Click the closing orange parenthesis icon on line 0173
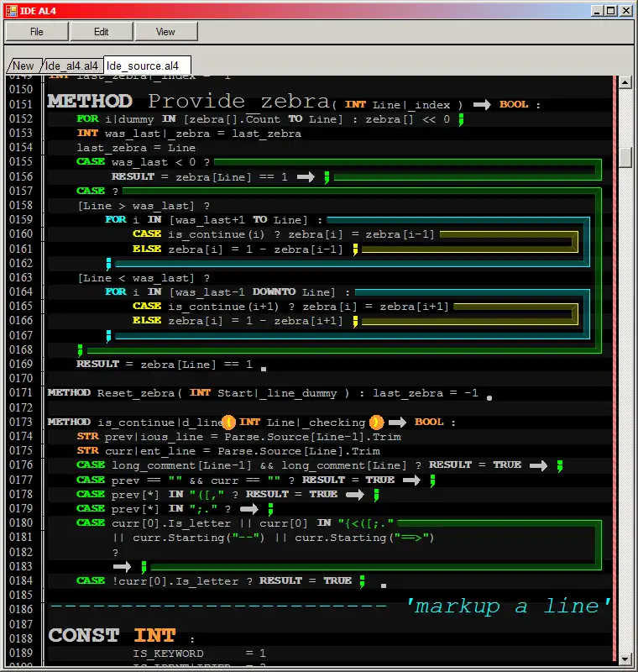Image resolution: width=638 pixels, height=672 pixels. tap(376, 422)
